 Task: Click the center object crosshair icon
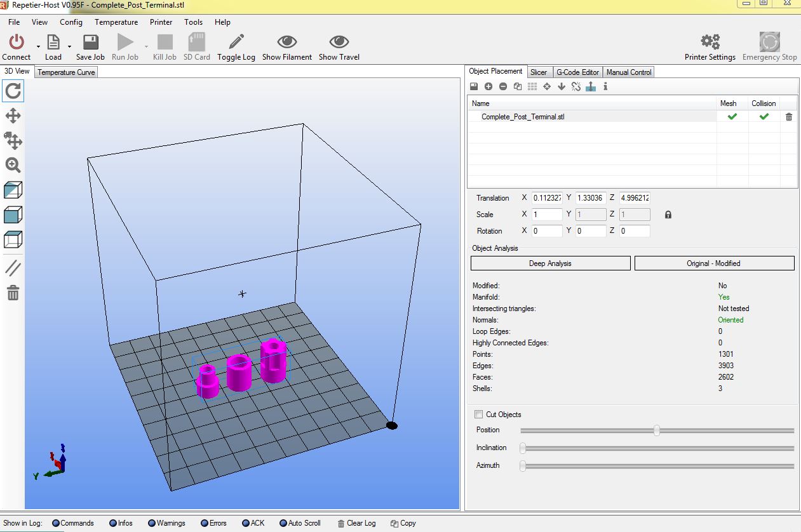(x=547, y=86)
